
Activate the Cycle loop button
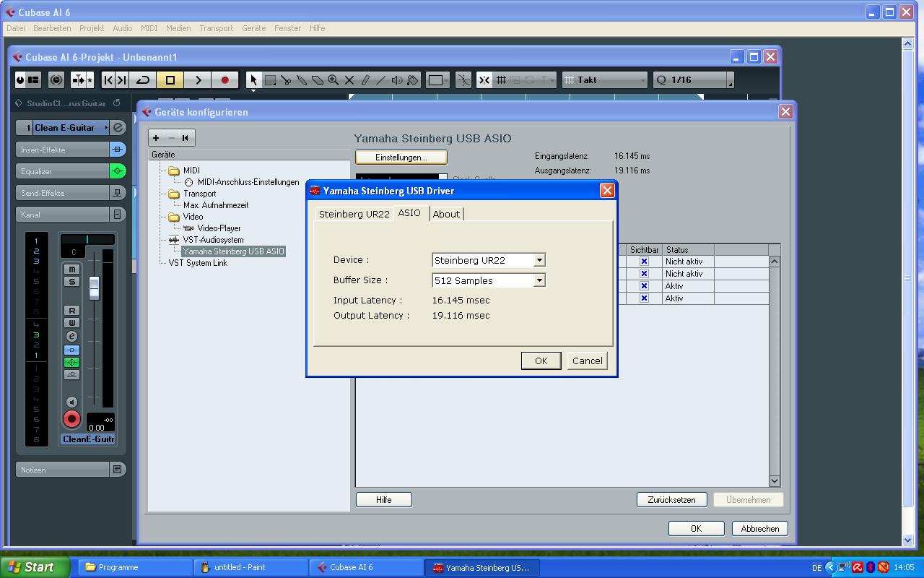pyautogui.click(x=143, y=80)
